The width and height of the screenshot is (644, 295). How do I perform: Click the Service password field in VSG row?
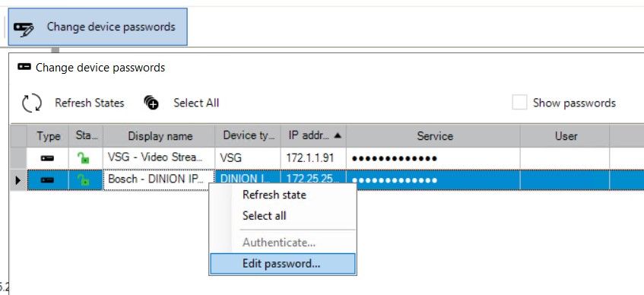[x=433, y=158]
